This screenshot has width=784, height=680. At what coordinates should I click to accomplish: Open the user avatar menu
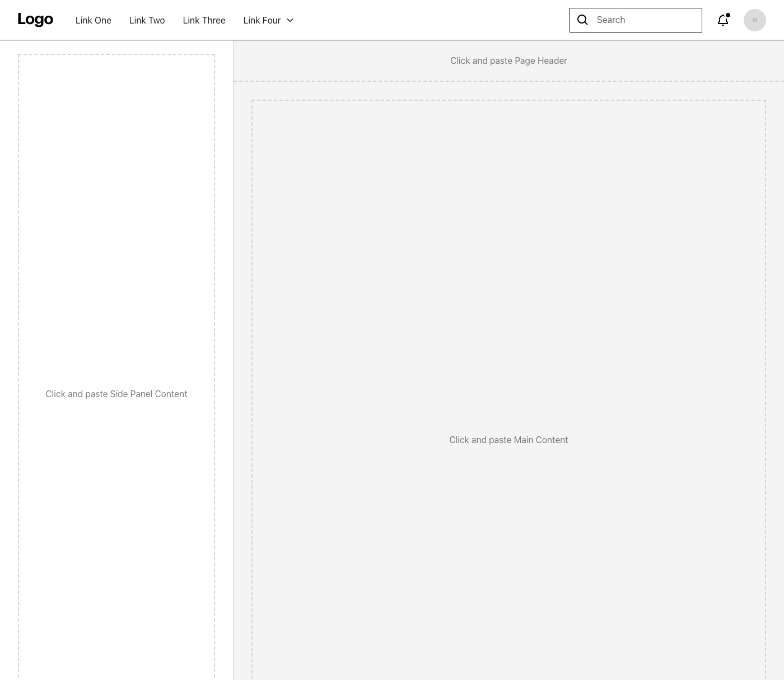click(755, 20)
